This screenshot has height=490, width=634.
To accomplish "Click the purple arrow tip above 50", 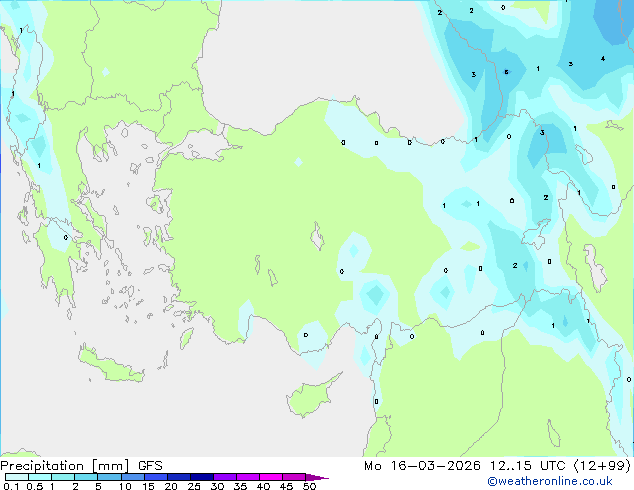I will (x=317, y=477).
